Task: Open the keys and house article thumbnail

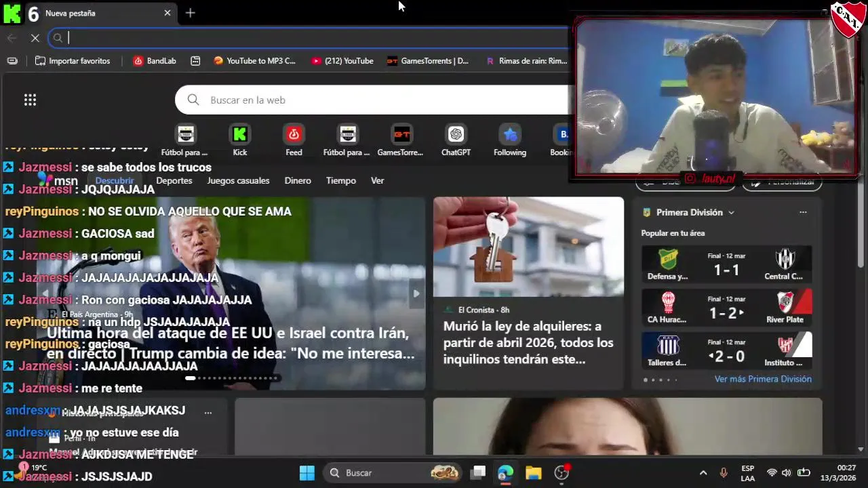Action: tap(528, 247)
